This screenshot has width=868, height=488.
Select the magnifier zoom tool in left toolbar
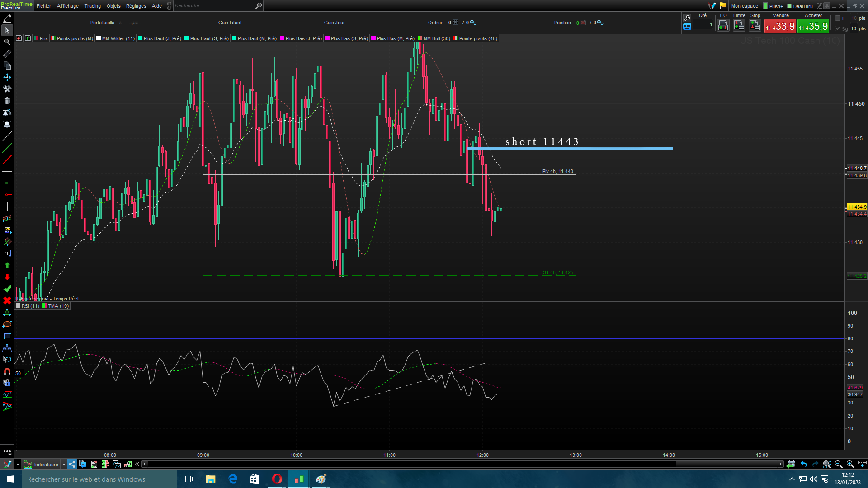pos(7,42)
